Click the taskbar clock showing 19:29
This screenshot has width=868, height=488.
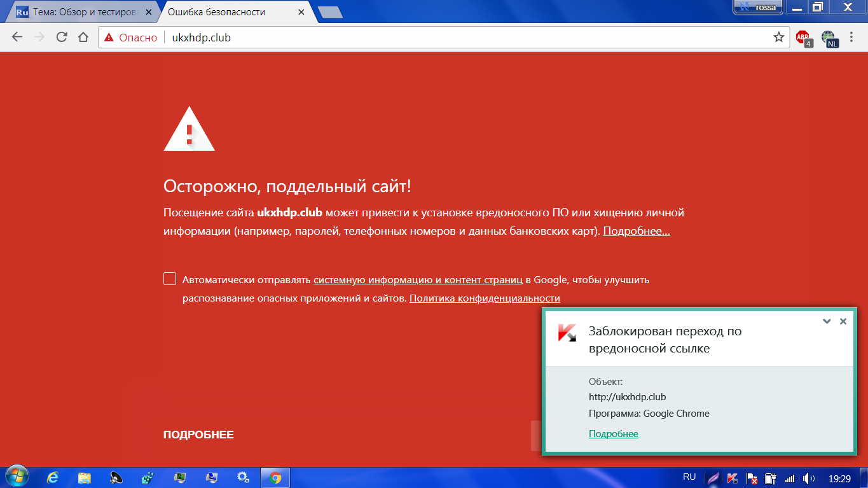point(840,478)
